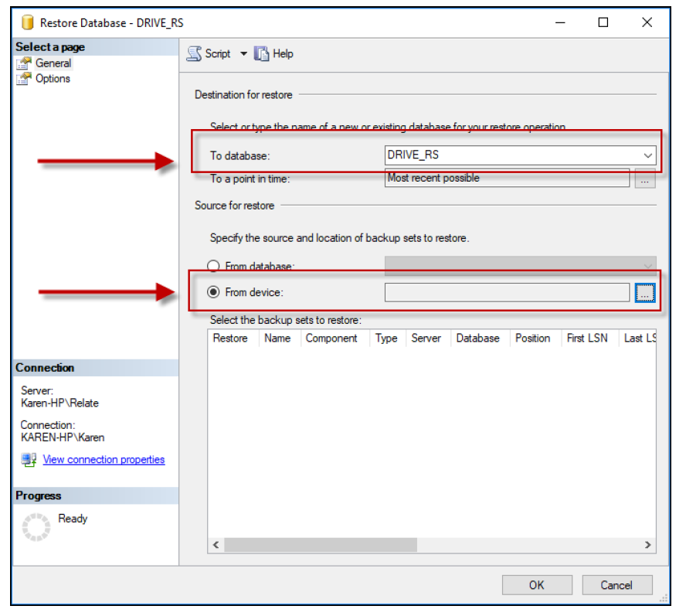Click the backup sets scroll left arrow
Screen dimensions: 686x616
coord(216,545)
